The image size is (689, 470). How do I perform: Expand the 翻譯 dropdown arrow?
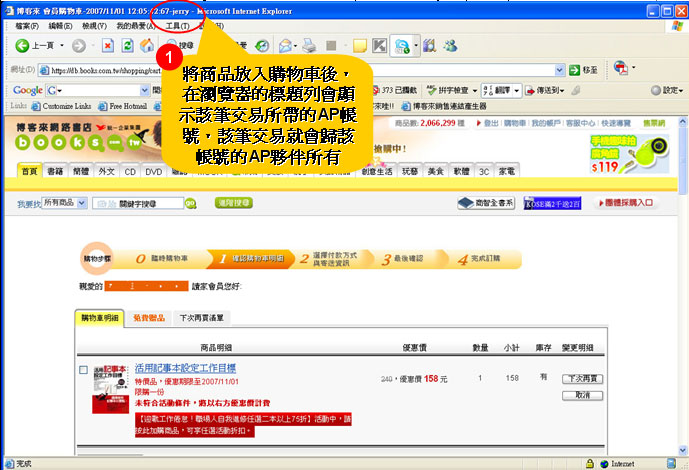point(517,91)
